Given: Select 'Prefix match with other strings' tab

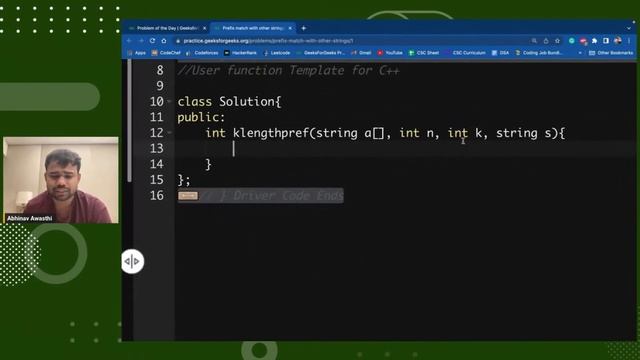Looking at the screenshot, I should pyautogui.click(x=253, y=28).
